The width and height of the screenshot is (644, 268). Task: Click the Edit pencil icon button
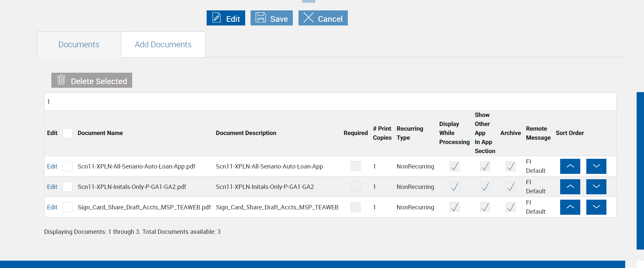pyautogui.click(x=217, y=18)
